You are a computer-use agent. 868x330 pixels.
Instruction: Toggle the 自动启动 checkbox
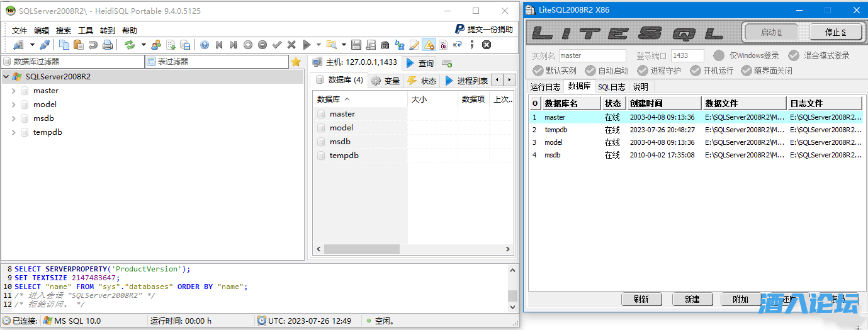[x=590, y=71]
